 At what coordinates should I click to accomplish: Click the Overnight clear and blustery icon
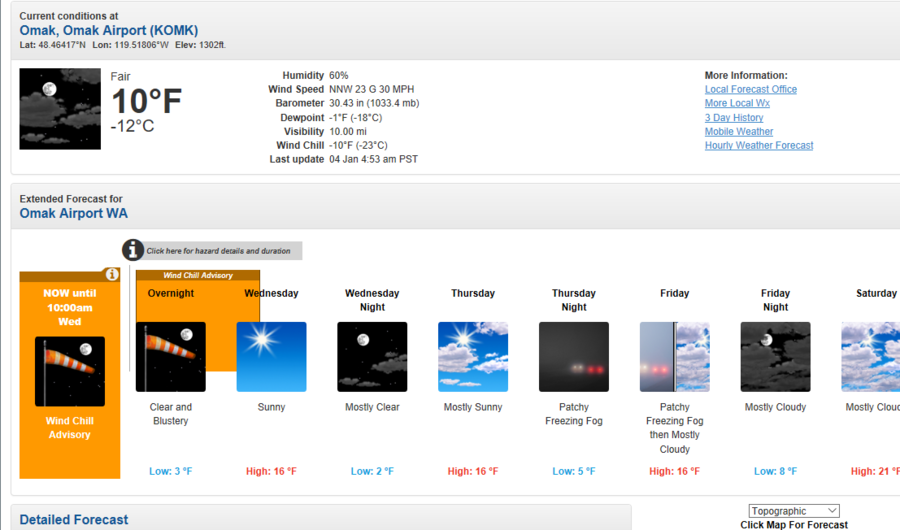(x=170, y=356)
